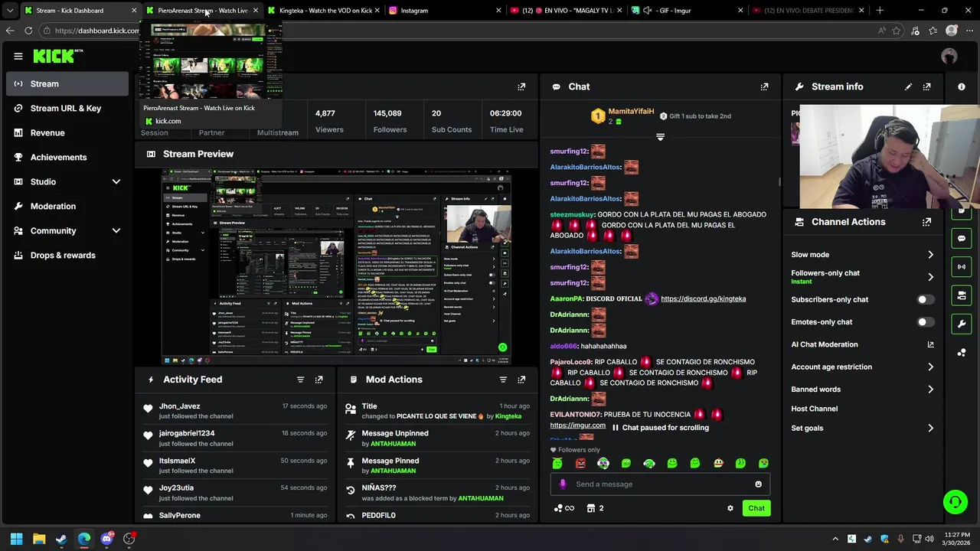
Task: Open the browser tab list dropdown
Action: pyautogui.click(x=10, y=11)
